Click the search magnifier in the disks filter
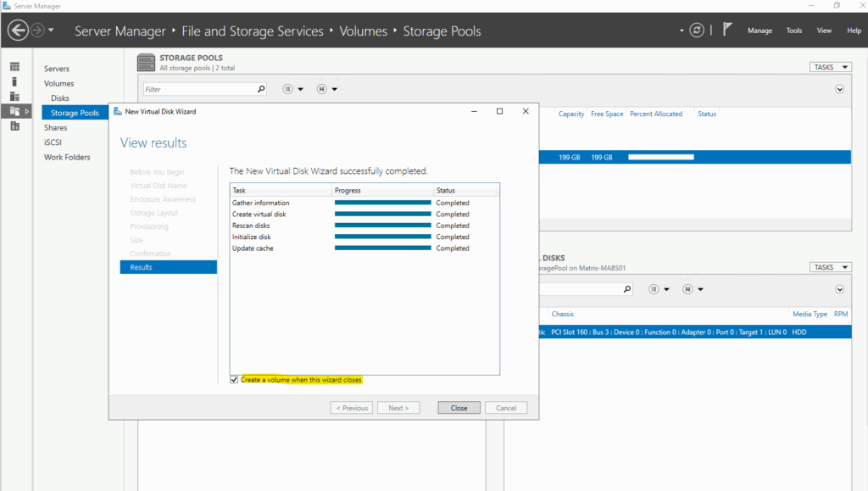The width and height of the screenshot is (868, 491). [627, 289]
